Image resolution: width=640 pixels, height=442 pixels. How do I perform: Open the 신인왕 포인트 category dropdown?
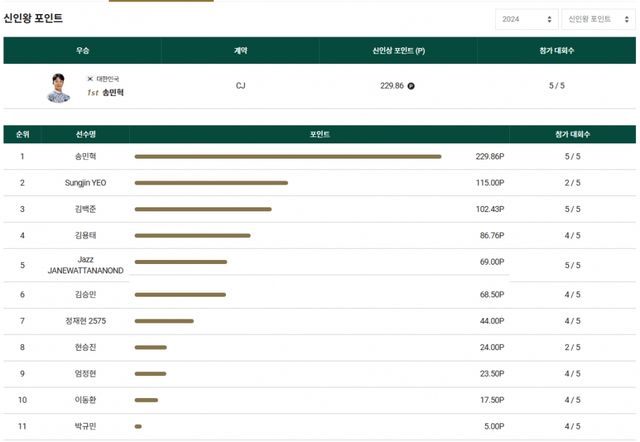[x=597, y=19]
